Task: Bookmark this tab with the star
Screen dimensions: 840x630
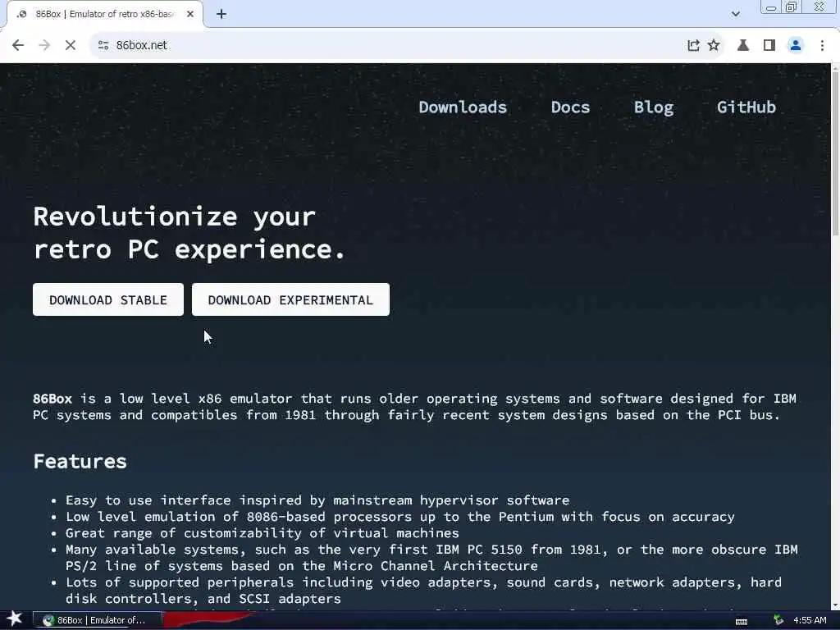Action: point(714,46)
